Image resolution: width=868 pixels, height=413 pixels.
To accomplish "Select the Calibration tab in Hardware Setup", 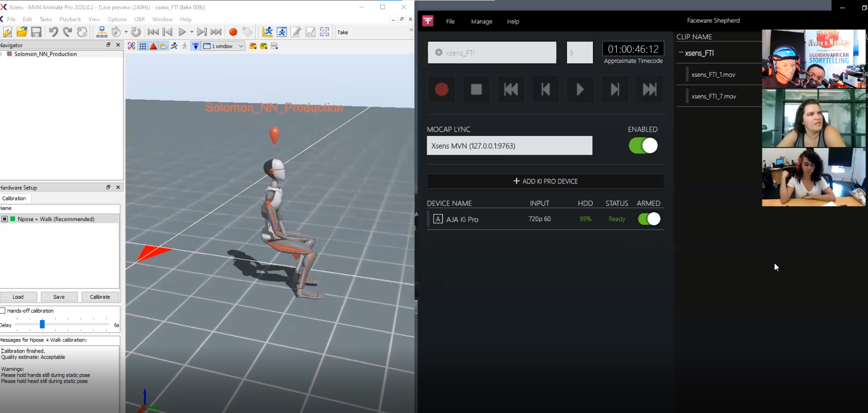I will [x=14, y=198].
